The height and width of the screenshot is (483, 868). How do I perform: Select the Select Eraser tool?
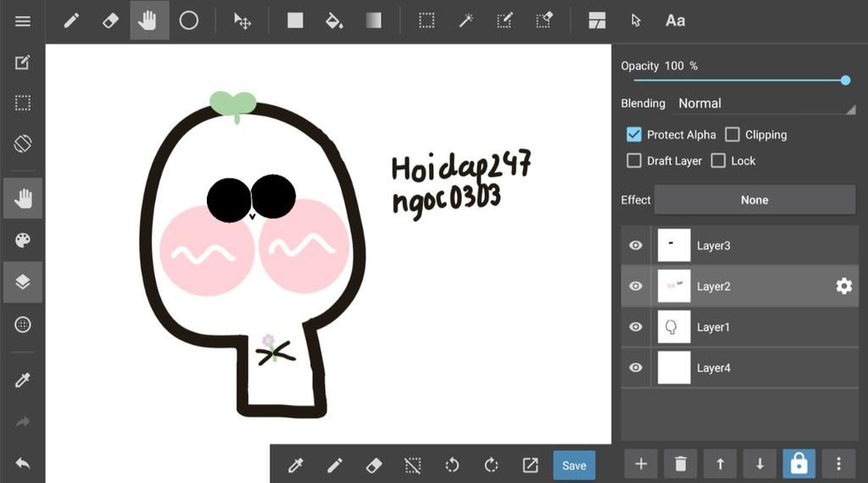pos(544,21)
